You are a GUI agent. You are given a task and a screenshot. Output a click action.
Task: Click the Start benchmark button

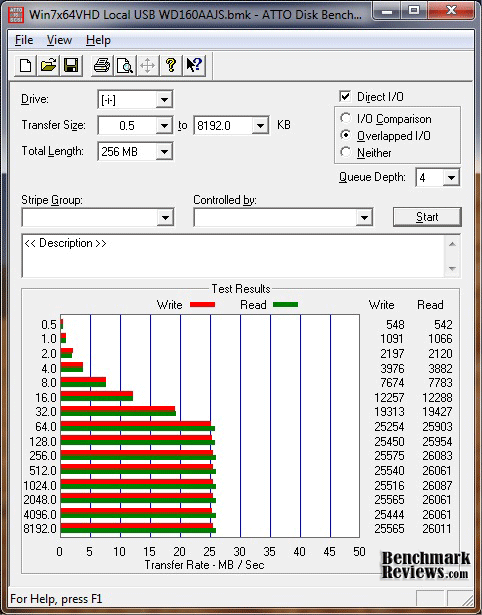(427, 217)
